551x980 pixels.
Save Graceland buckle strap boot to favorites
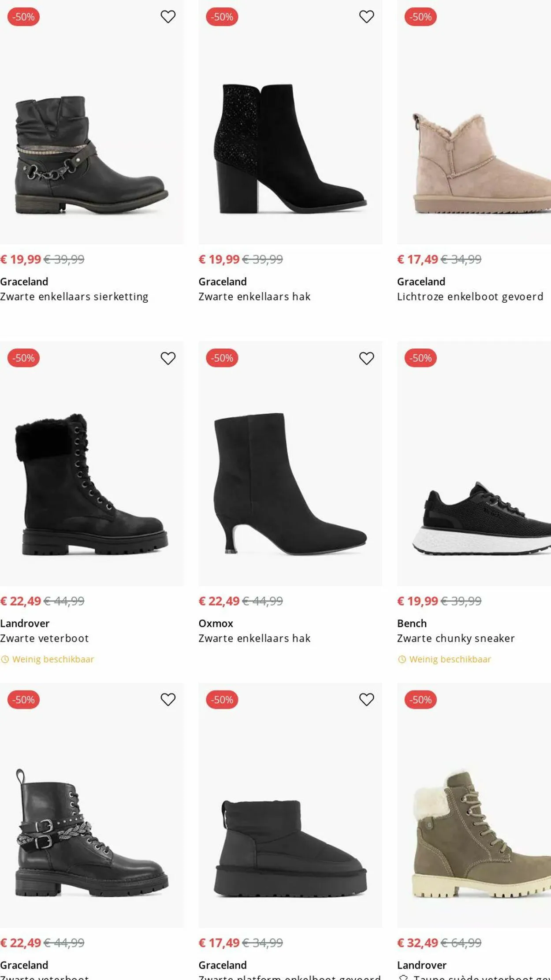pos(168,699)
